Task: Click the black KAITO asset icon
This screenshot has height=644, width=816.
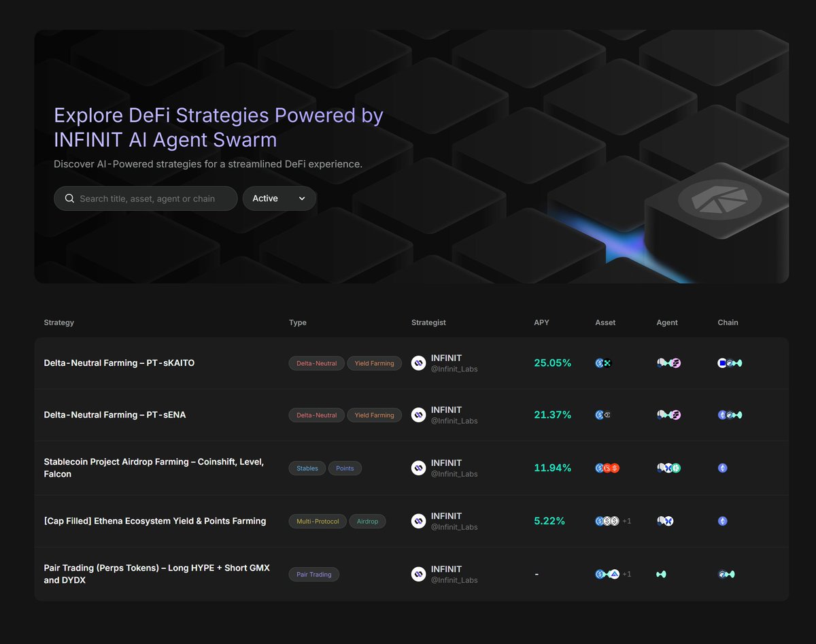Action: 607,363
